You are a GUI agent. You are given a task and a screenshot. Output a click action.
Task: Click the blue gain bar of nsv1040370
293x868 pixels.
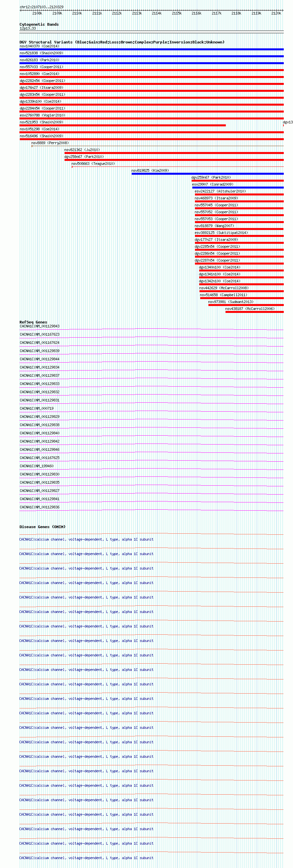pyautogui.click(x=152, y=50)
